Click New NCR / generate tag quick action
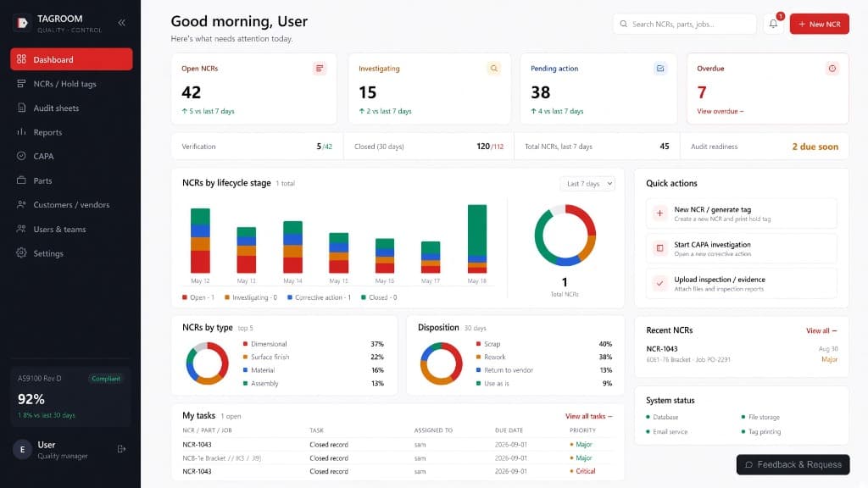868x488 pixels. coord(741,213)
